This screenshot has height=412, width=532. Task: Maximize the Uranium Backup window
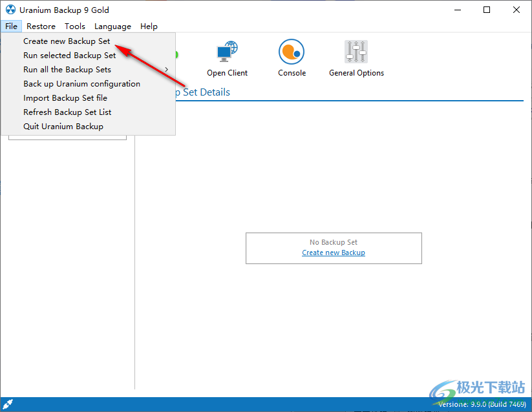(x=487, y=10)
